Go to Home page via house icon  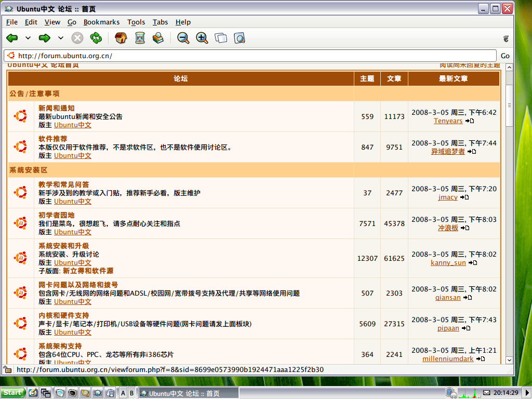point(121,38)
